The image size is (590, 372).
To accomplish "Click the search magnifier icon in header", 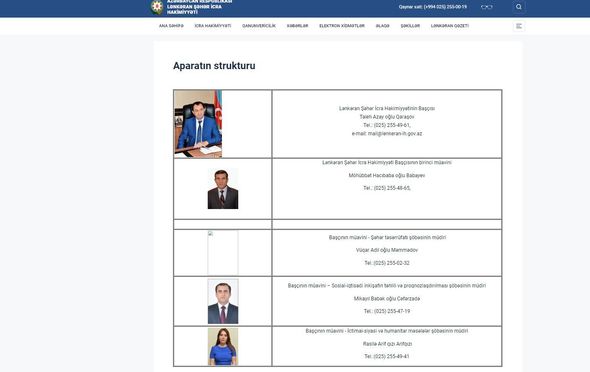I will [519, 7].
